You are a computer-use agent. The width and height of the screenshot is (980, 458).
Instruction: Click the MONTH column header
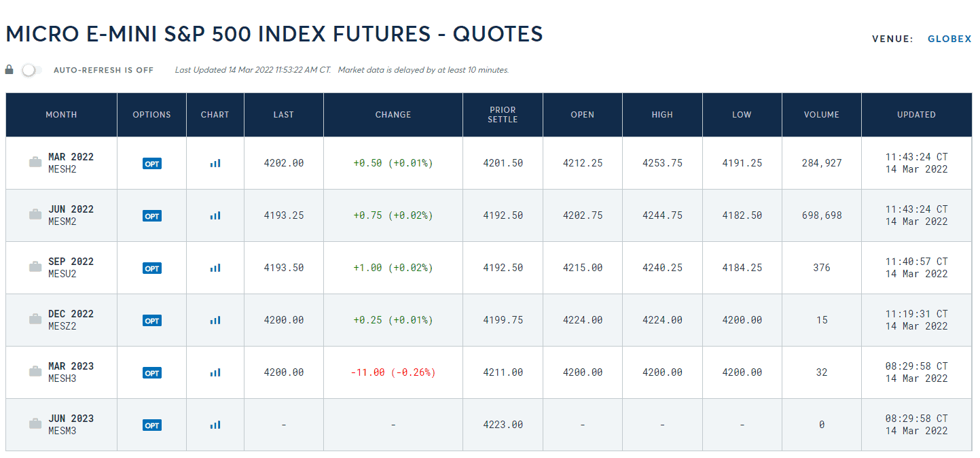[x=61, y=115]
